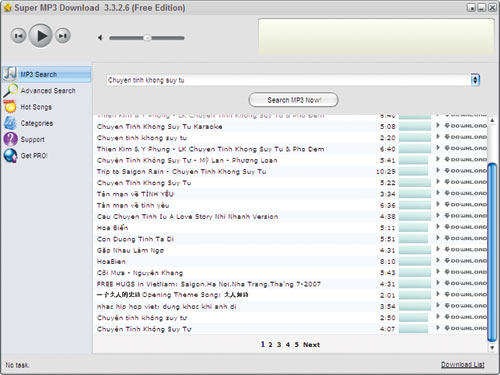Go to results page 3
Image resolution: width=500 pixels, height=375 pixels.
tap(279, 345)
